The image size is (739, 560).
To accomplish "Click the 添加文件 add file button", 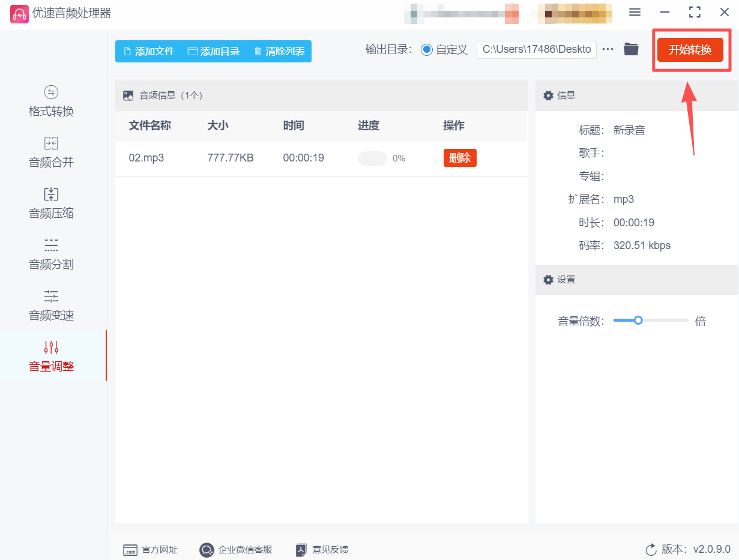I will 148,51.
